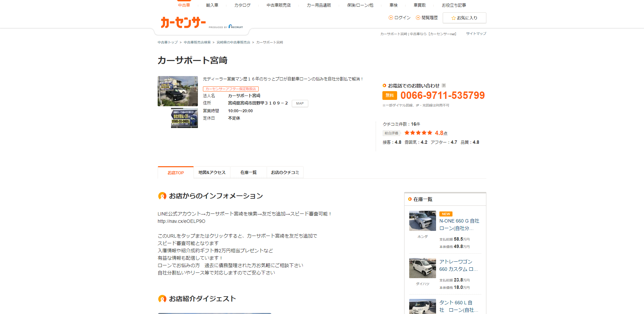Screen dimensions: 644x314
Task: Click the phone inquiry help question icon
Action: click(x=444, y=85)
